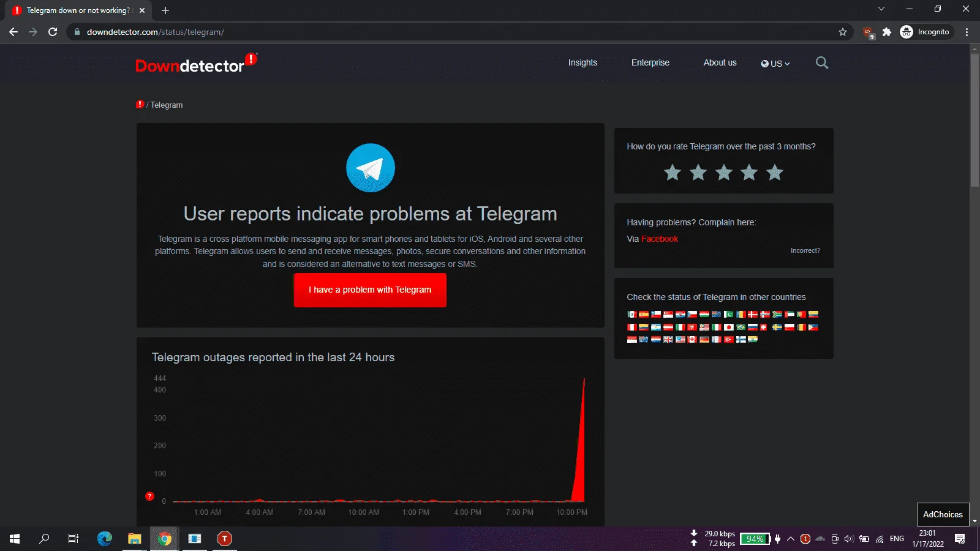
Task: Select the Brazil flag
Action: coord(741,327)
